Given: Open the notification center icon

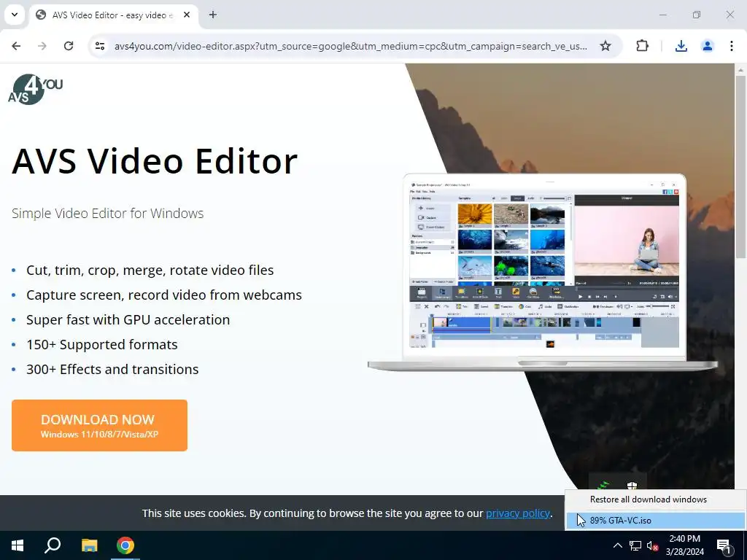Looking at the screenshot, I should (724, 545).
